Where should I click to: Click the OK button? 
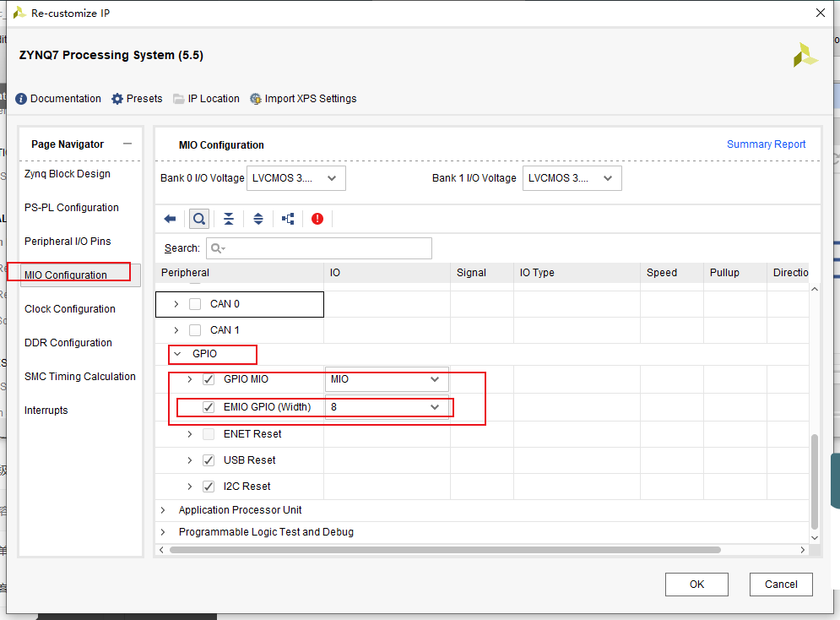[x=696, y=584]
